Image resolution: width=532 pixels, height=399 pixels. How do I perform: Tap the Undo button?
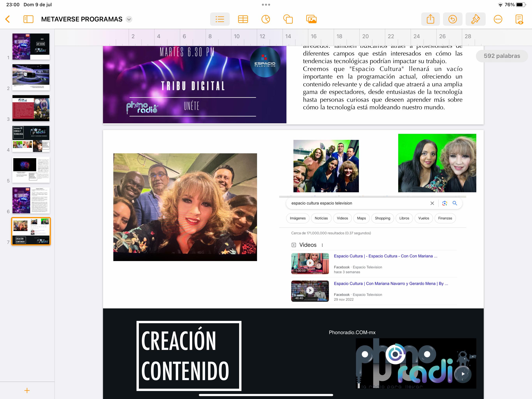pyautogui.click(x=452, y=19)
